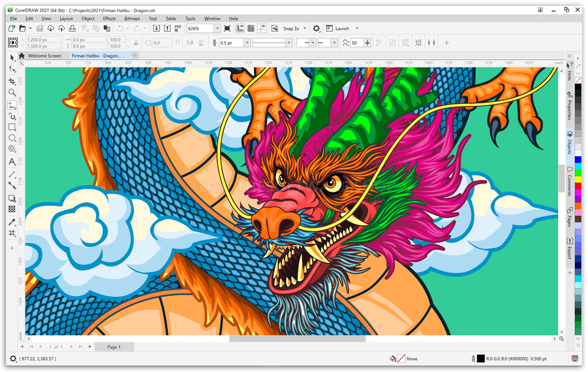This screenshot has width=588, height=372.
Task: Open the Options gear icon
Action: tap(317, 29)
